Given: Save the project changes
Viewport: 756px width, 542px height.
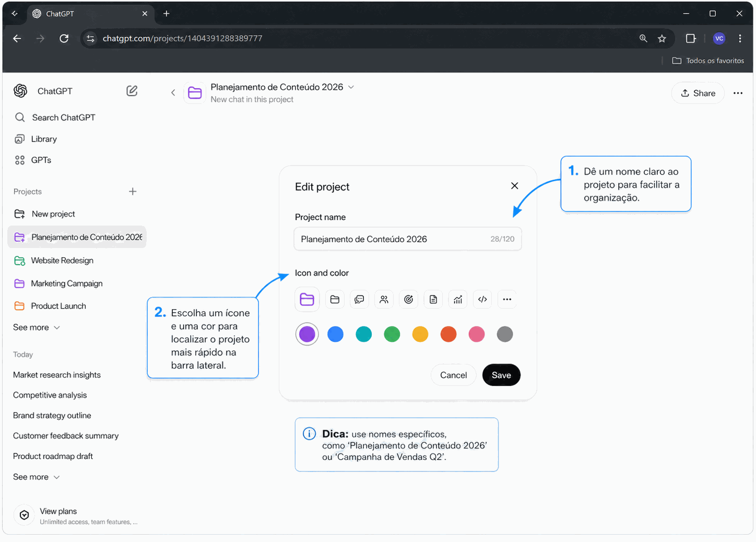Looking at the screenshot, I should [501, 375].
